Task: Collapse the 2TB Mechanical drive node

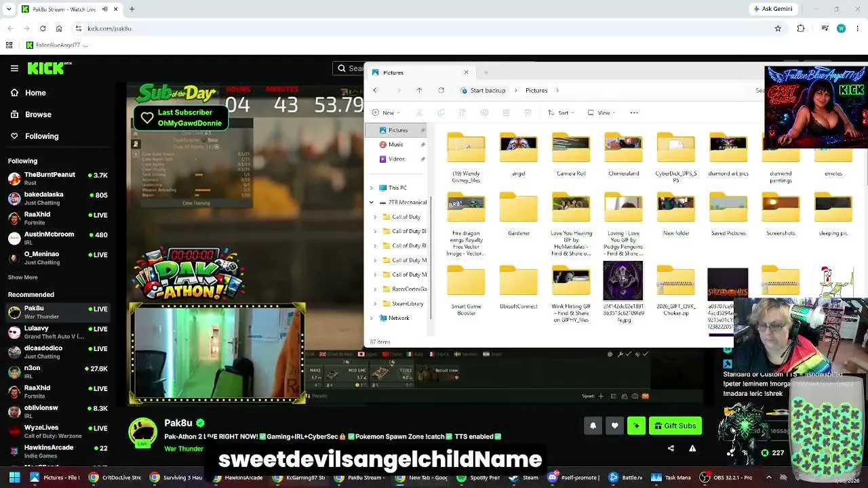Action: coord(371,202)
